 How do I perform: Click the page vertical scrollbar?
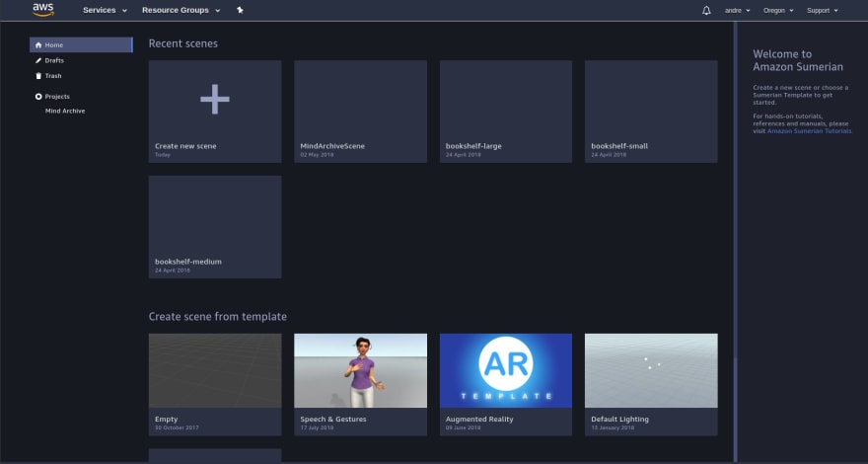pyautogui.click(x=735, y=242)
